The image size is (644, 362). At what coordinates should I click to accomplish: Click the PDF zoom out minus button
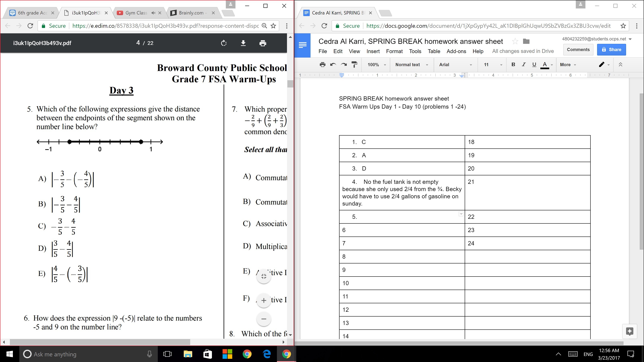pos(264,319)
